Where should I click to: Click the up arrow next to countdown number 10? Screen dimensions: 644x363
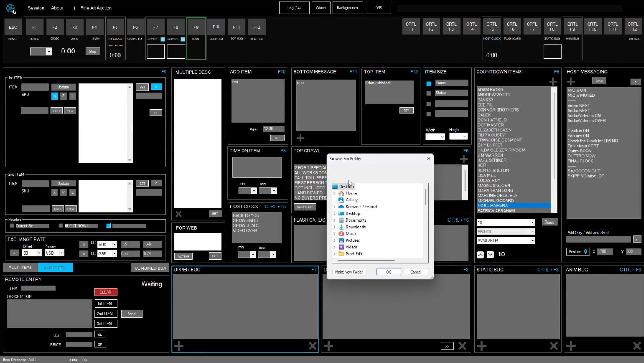[x=480, y=255]
